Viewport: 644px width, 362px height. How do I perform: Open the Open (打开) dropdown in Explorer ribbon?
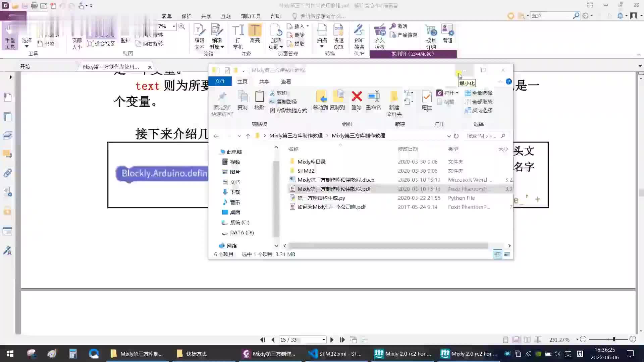pyautogui.click(x=448, y=93)
